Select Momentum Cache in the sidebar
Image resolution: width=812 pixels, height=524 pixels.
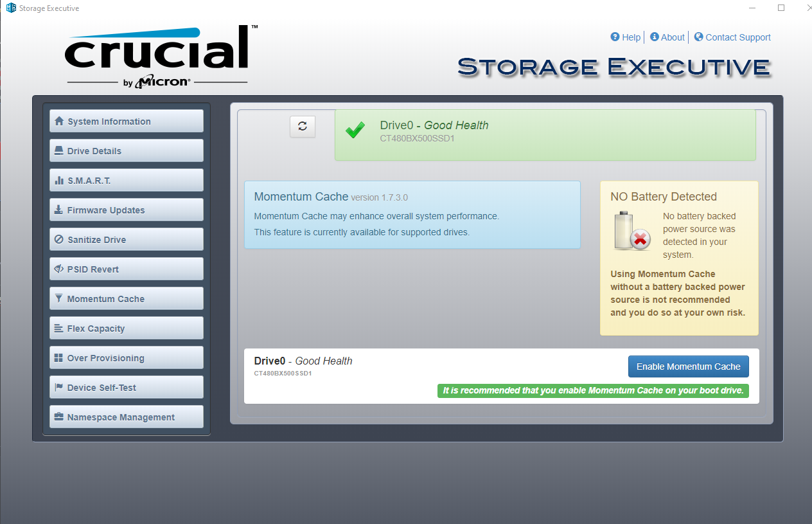(x=127, y=298)
